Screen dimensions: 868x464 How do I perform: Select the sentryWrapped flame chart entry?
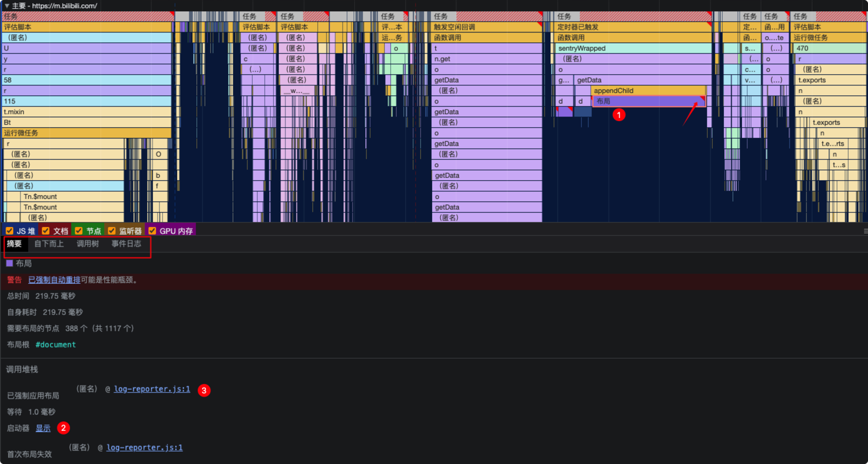click(633, 48)
